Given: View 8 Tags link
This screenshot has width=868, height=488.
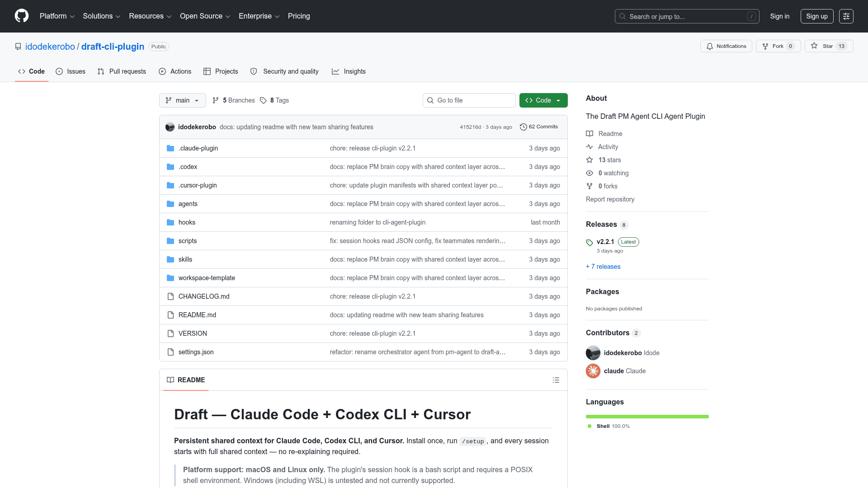Looking at the screenshot, I should coord(274,100).
